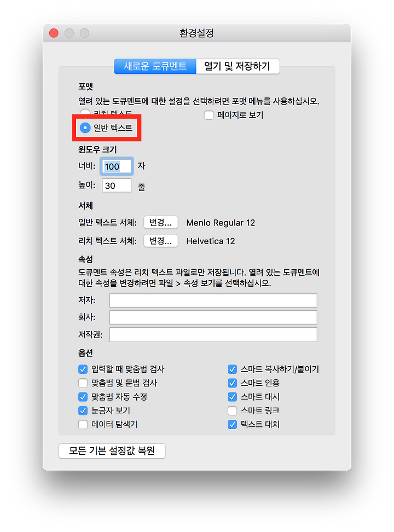Click the 회사 company text field
The image size is (394, 532).
tap(213, 317)
